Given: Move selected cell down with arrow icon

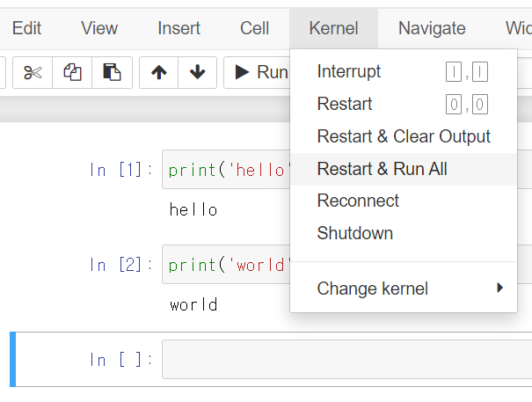Looking at the screenshot, I should [198, 72].
